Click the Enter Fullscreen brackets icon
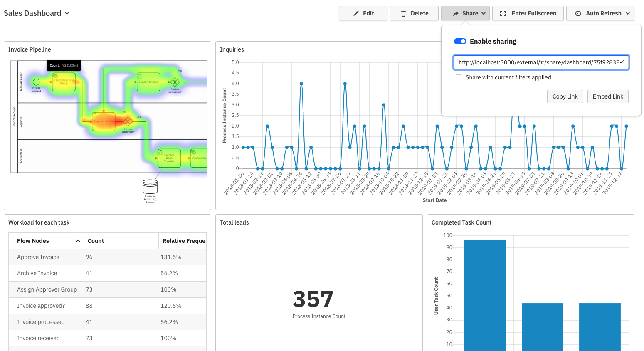 tap(503, 14)
